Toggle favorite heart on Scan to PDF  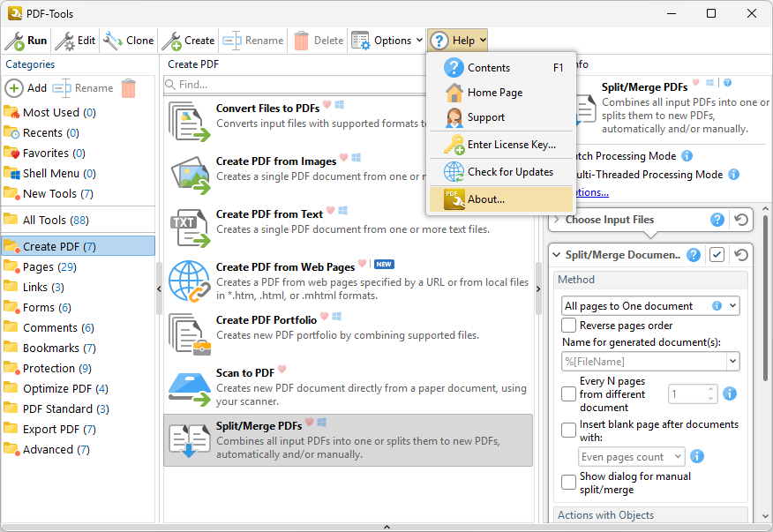click(282, 369)
